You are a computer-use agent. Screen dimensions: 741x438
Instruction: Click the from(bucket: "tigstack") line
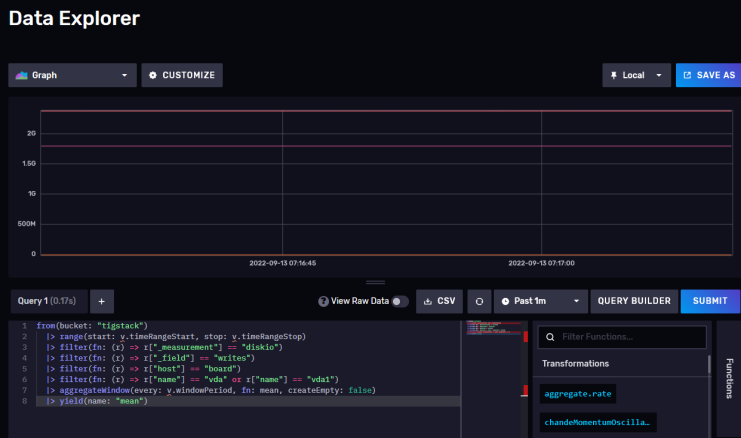(92, 326)
